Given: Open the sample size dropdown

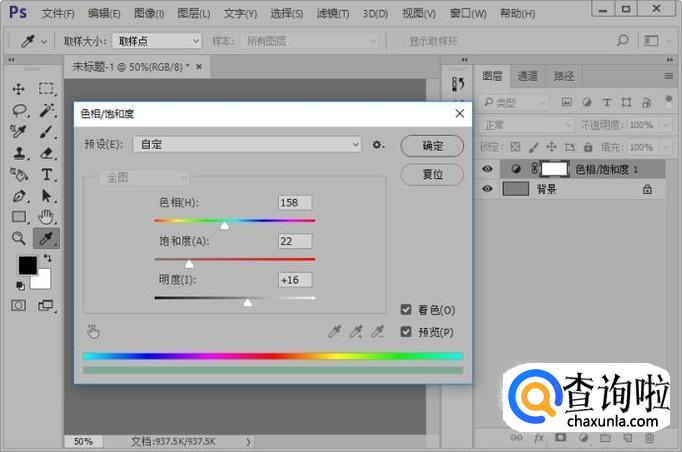Looking at the screenshot, I should (x=157, y=41).
